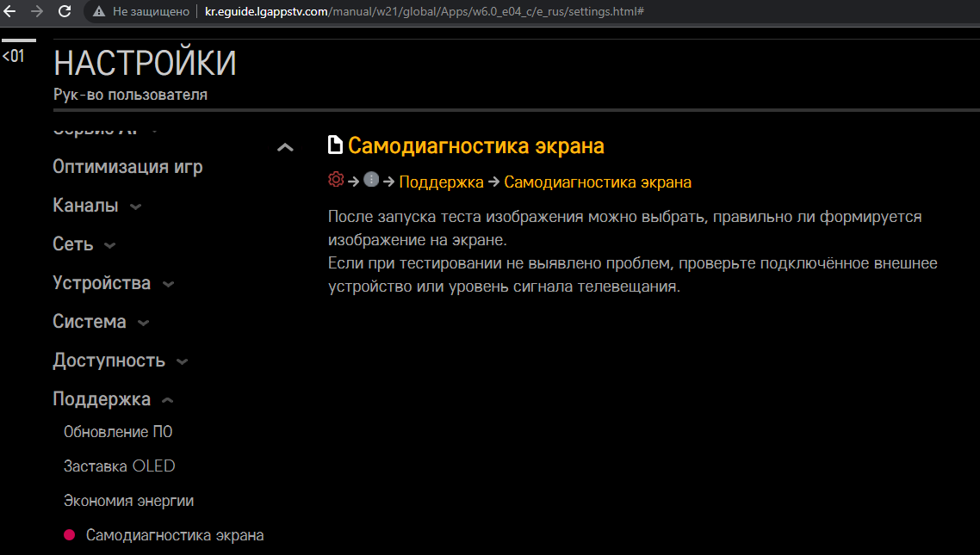Screen dimensions: 980x555
Task: Open the Экономия энергии sidebar item
Action: click(x=128, y=501)
